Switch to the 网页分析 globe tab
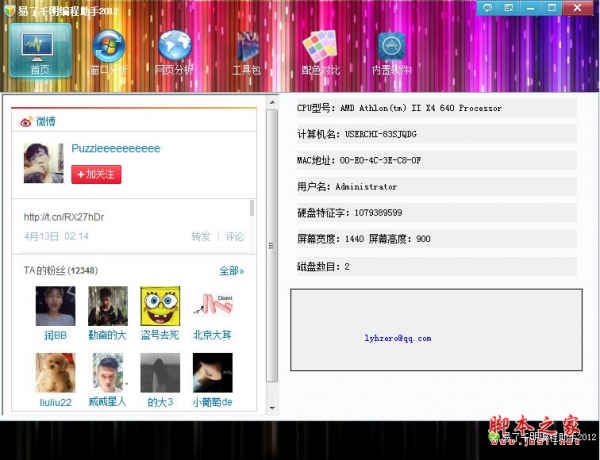The height and width of the screenshot is (460, 600). point(174,52)
